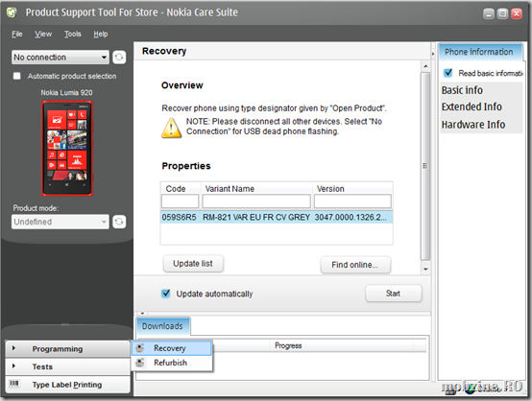Click the scrollbar down arrow

[x=425, y=270]
